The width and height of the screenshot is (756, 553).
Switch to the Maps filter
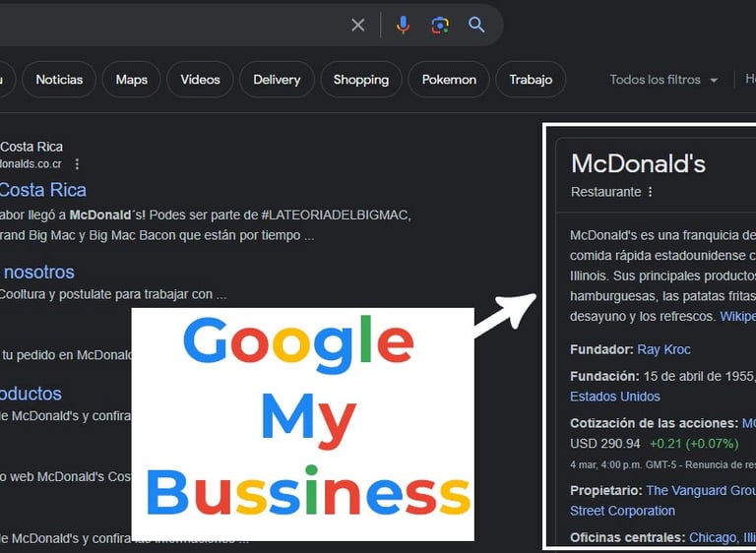point(131,80)
